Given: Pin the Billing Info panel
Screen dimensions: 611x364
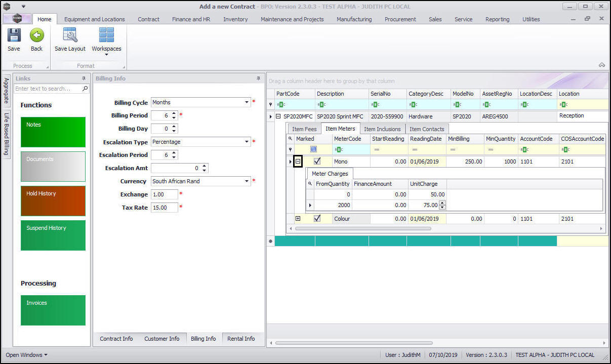Looking at the screenshot, I should pyautogui.click(x=258, y=78).
